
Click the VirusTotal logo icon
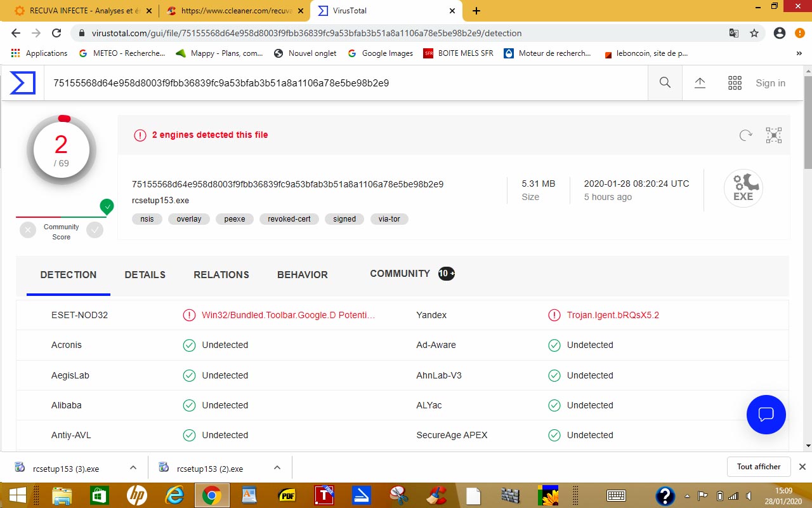click(x=22, y=83)
